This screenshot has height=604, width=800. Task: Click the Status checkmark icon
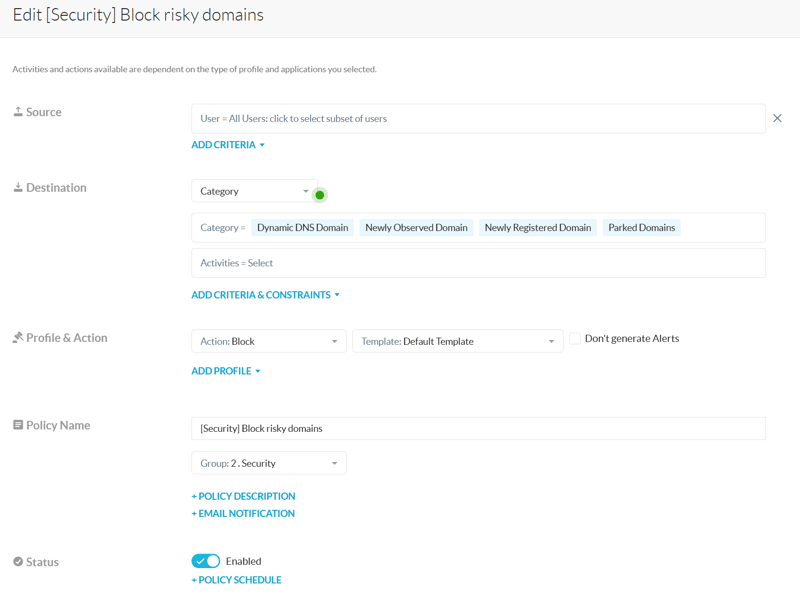[x=18, y=562]
